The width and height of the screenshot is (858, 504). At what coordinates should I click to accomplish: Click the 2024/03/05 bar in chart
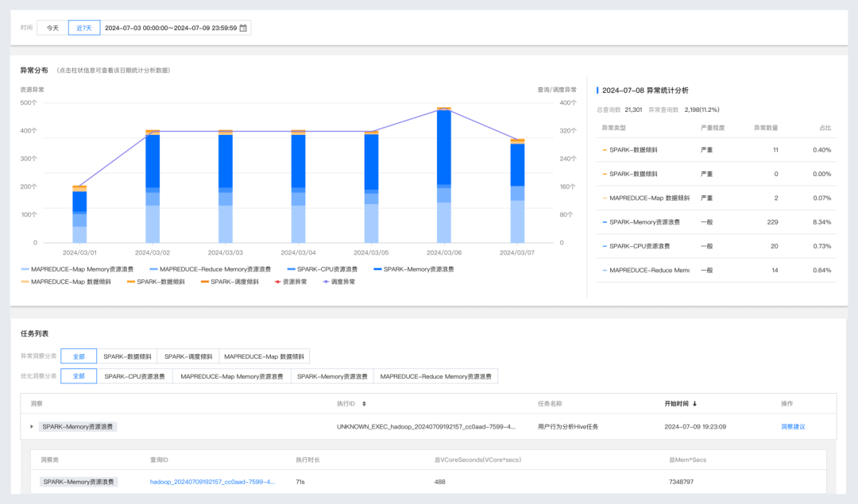(x=372, y=187)
